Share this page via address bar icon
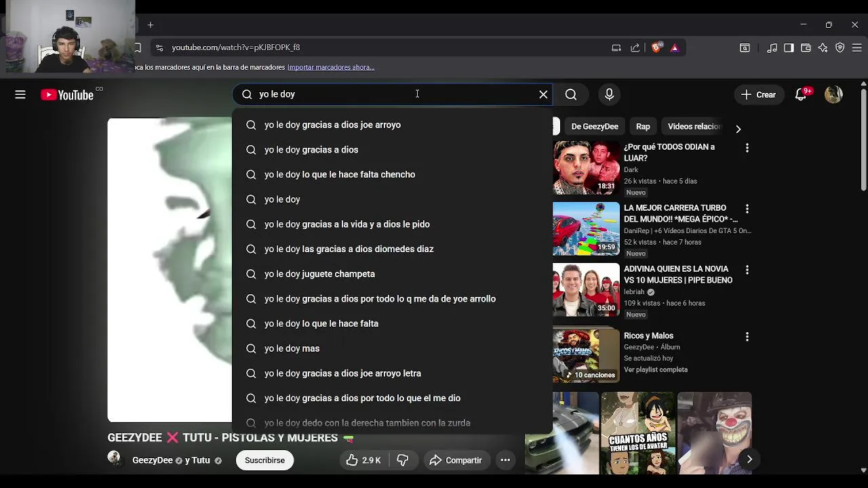Image resolution: width=868 pixels, height=488 pixels. click(635, 47)
